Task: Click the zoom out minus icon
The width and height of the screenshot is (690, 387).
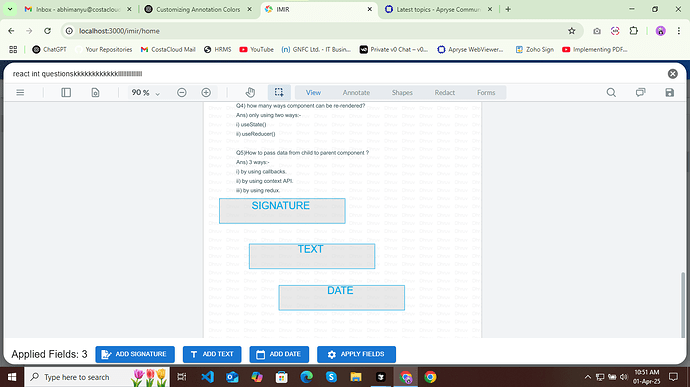Action: [x=182, y=92]
